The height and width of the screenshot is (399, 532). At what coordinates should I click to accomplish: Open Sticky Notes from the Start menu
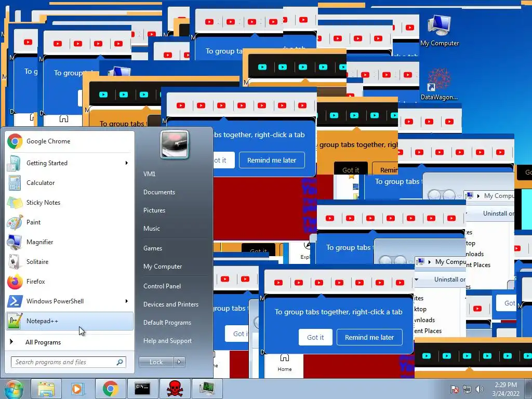point(70,202)
